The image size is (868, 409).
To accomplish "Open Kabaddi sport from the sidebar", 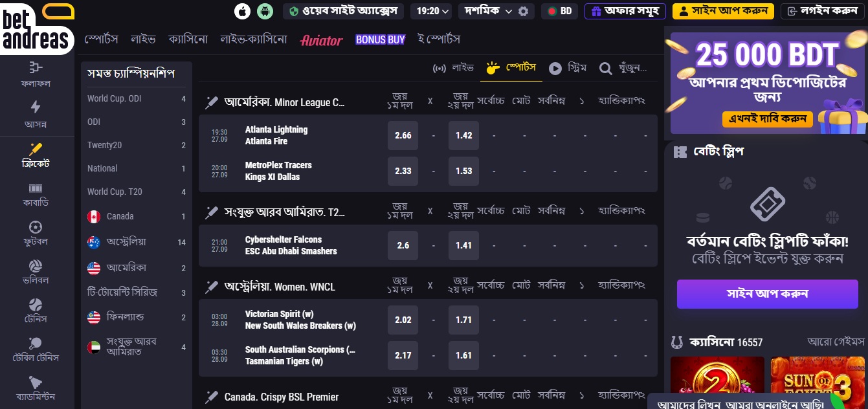I will [36, 194].
